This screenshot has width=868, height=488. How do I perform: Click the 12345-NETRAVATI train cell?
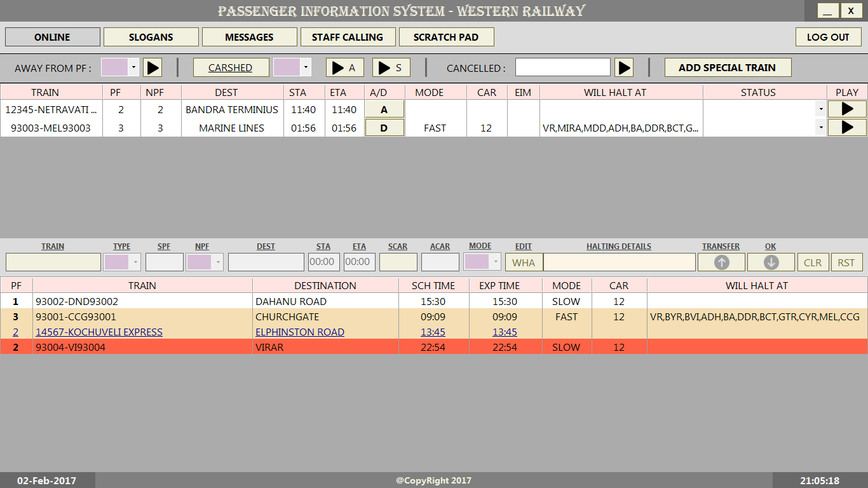pos(51,109)
